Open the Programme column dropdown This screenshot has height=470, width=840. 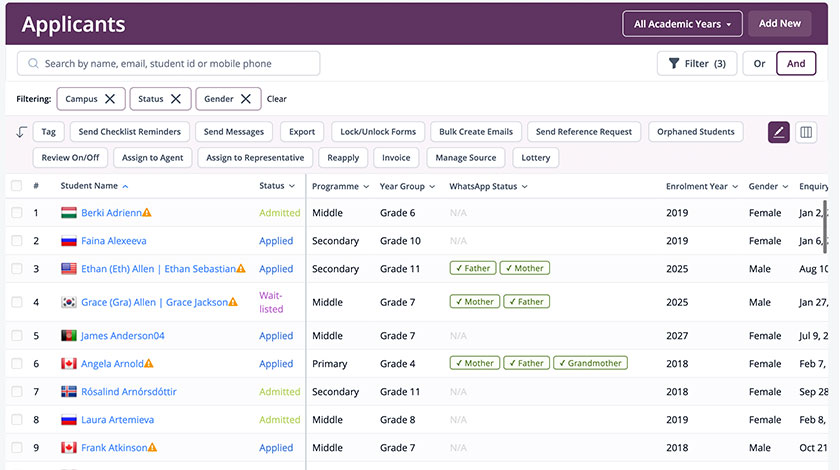click(366, 186)
